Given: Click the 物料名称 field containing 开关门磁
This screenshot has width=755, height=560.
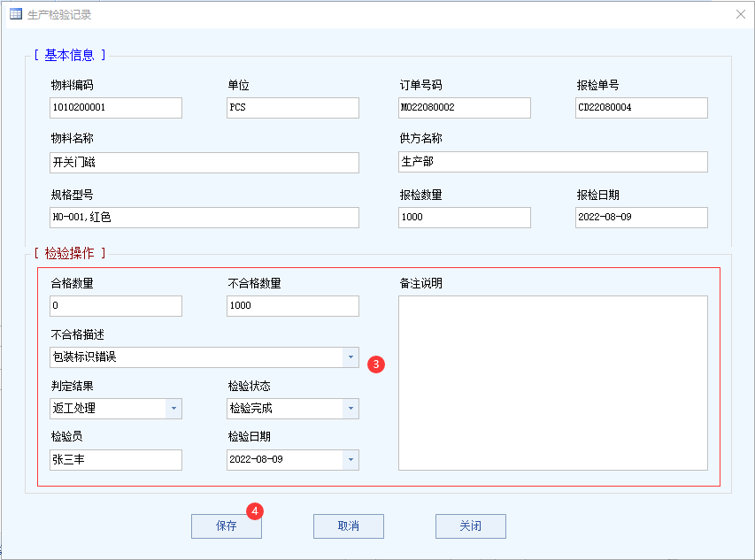Looking at the screenshot, I should coord(204,163).
